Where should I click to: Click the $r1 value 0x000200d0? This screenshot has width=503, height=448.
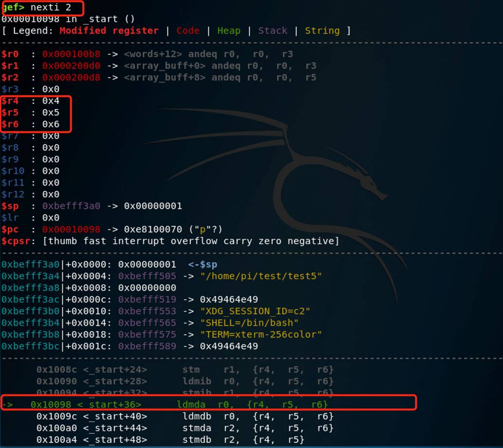point(71,65)
